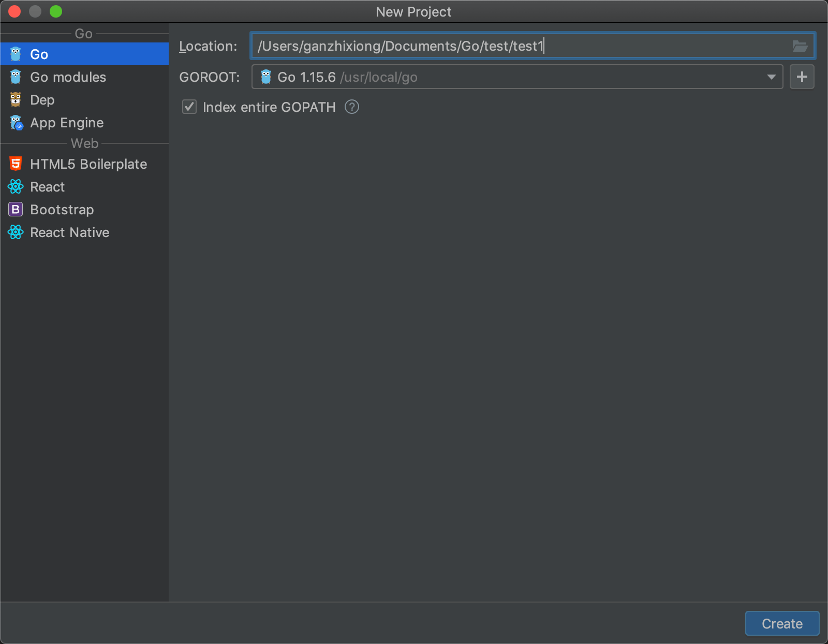Open folder browser for Location

pyautogui.click(x=800, y=46)
